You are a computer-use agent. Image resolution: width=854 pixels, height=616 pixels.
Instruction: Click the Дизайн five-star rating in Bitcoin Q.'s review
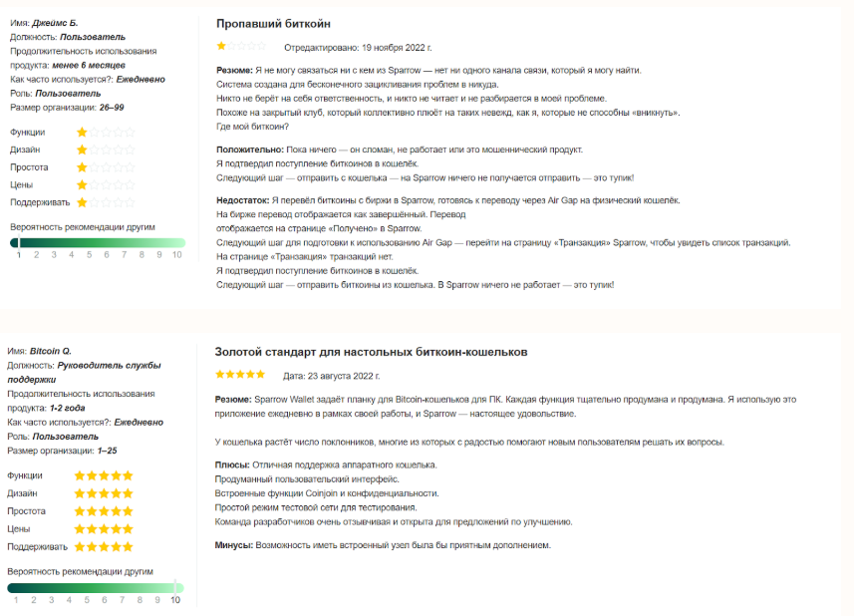(x=104, y=493)
